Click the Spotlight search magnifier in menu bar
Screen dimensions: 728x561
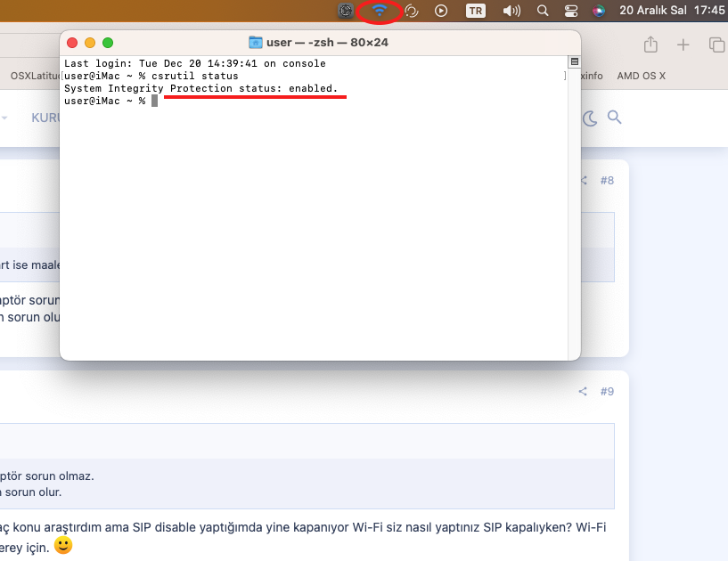542,12
